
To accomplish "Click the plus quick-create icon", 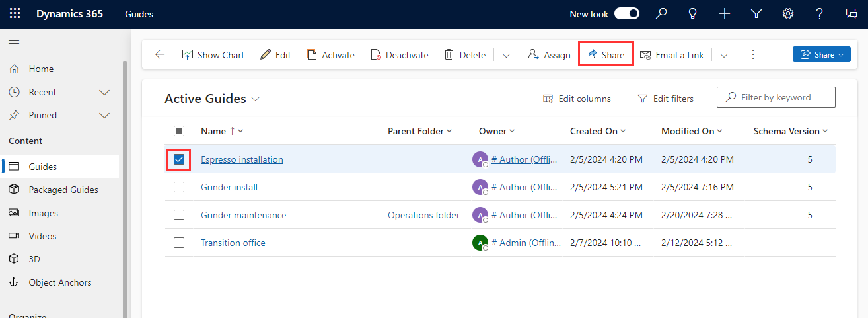I will [x=725, y=14].
